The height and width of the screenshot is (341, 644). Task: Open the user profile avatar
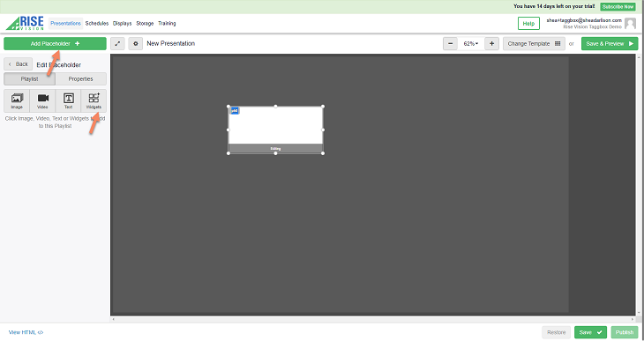point(630,24)
